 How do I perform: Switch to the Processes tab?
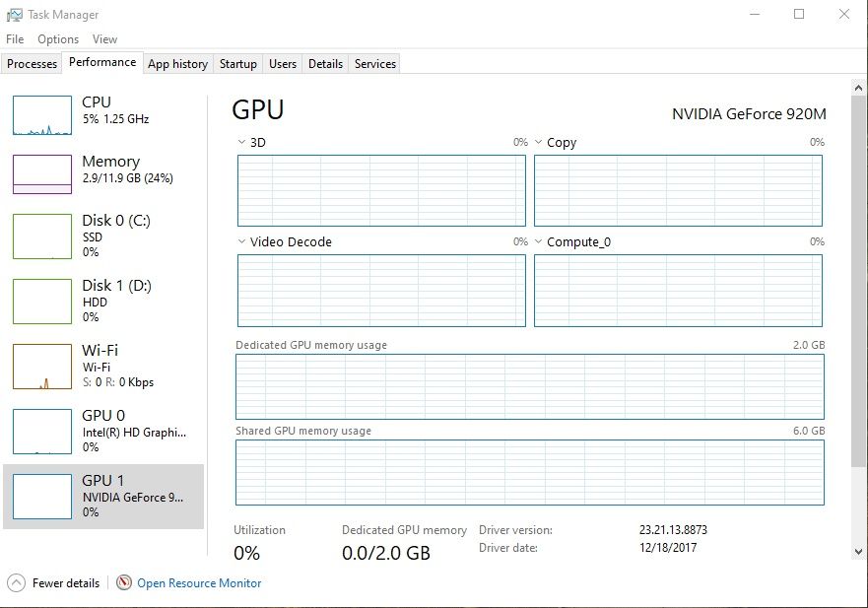click(33, 64)
